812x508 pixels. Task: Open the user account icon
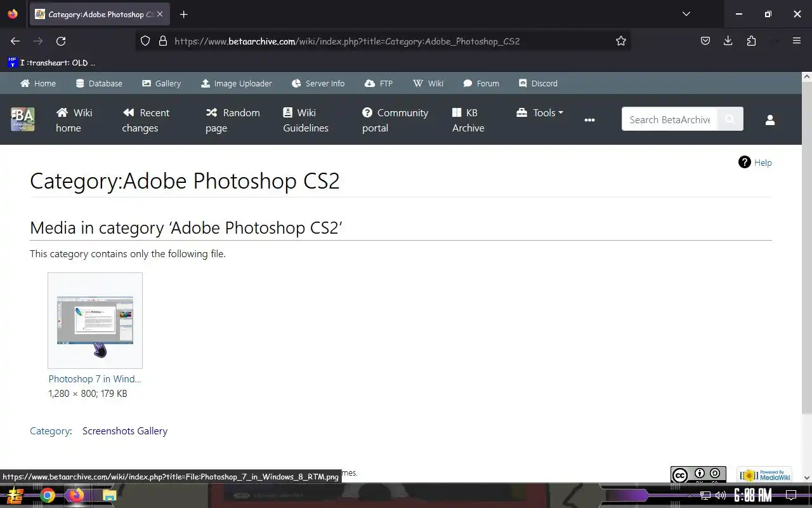[x=770, y=120]
